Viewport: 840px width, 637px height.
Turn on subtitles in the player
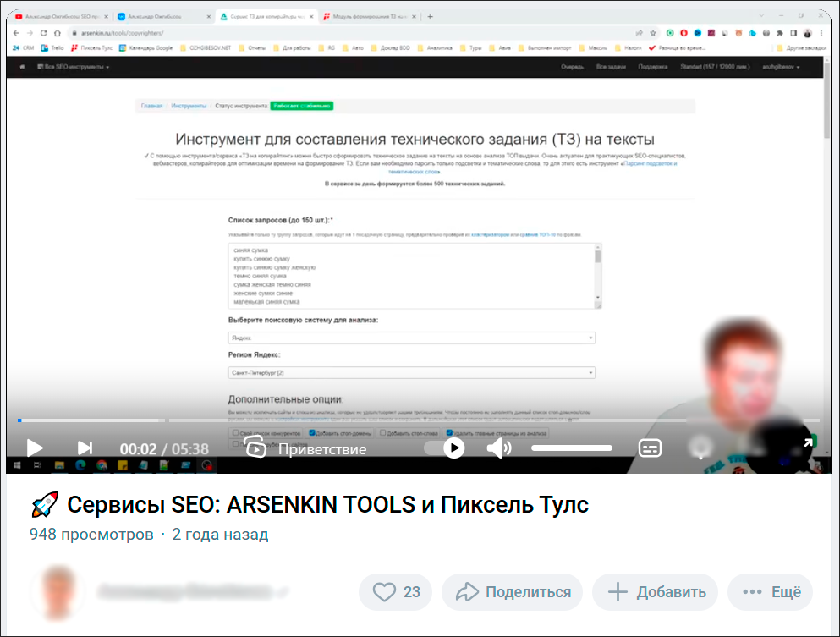pos(650,448)
